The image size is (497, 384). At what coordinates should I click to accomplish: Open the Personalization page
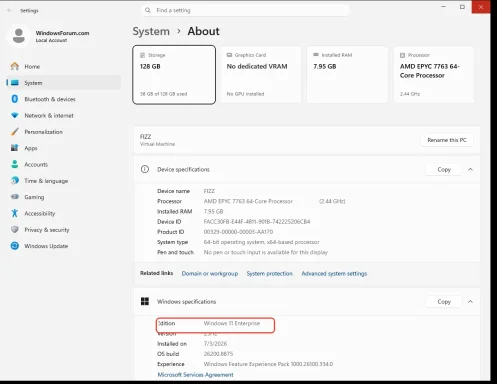(63, 132)
